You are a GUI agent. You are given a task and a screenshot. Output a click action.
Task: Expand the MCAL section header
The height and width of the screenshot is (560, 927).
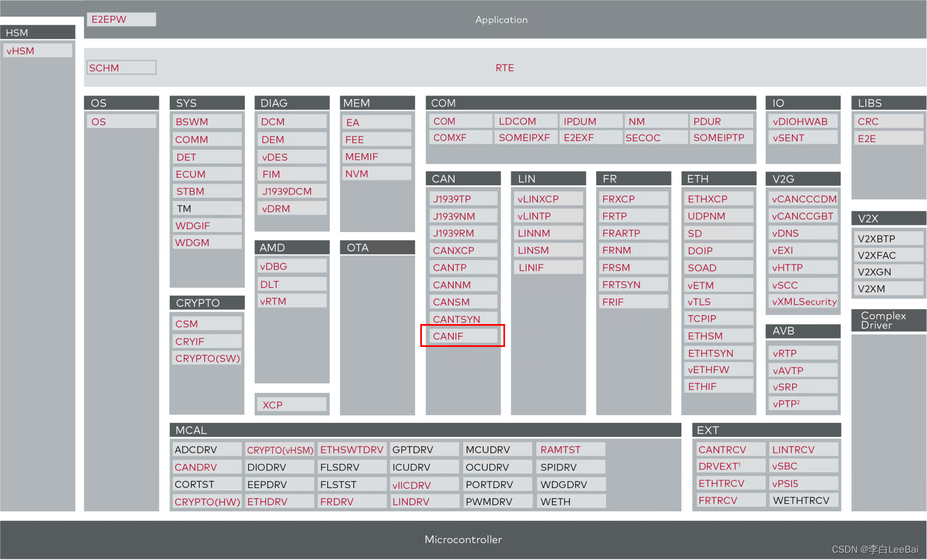[425, 429]
